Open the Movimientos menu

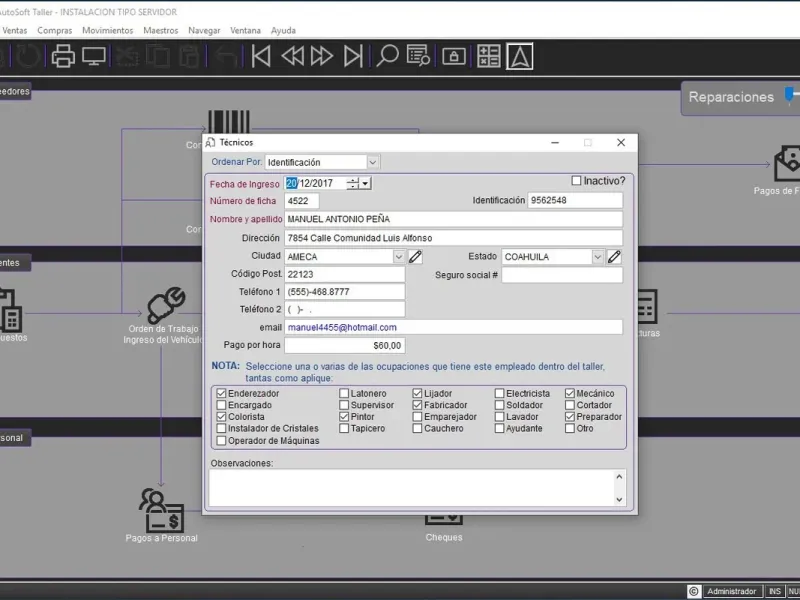click(x=108, y=31)
